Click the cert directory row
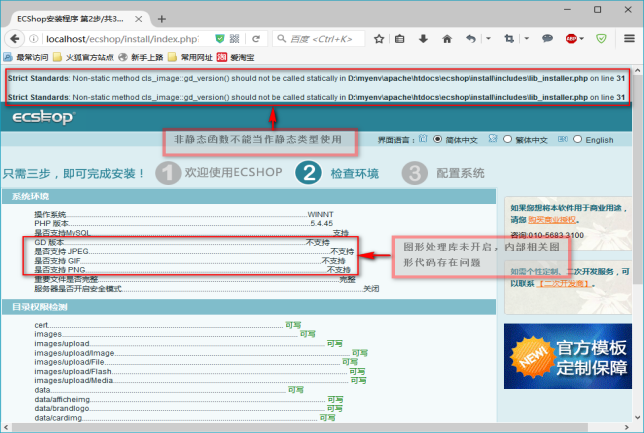 [168, 325]
